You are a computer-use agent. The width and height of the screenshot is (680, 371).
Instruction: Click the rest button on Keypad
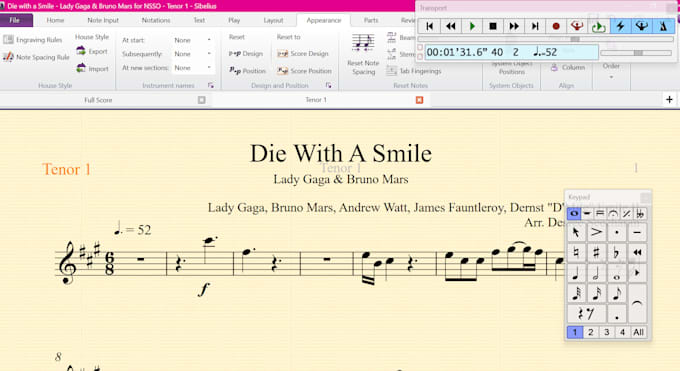[x=586, y=313]
